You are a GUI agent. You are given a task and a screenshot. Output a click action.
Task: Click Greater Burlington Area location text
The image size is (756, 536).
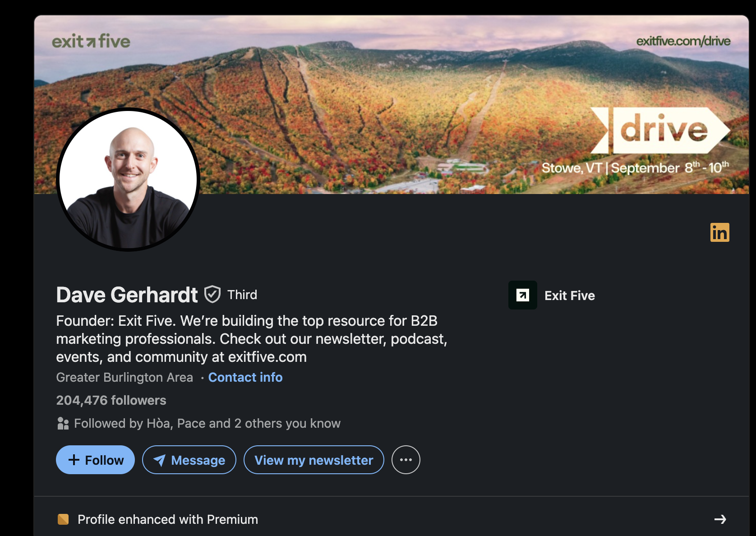tap(124, 377)
